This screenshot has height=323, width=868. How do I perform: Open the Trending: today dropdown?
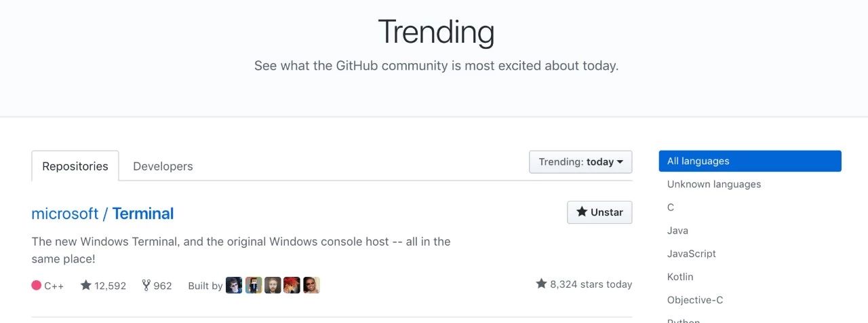[580, 161]
